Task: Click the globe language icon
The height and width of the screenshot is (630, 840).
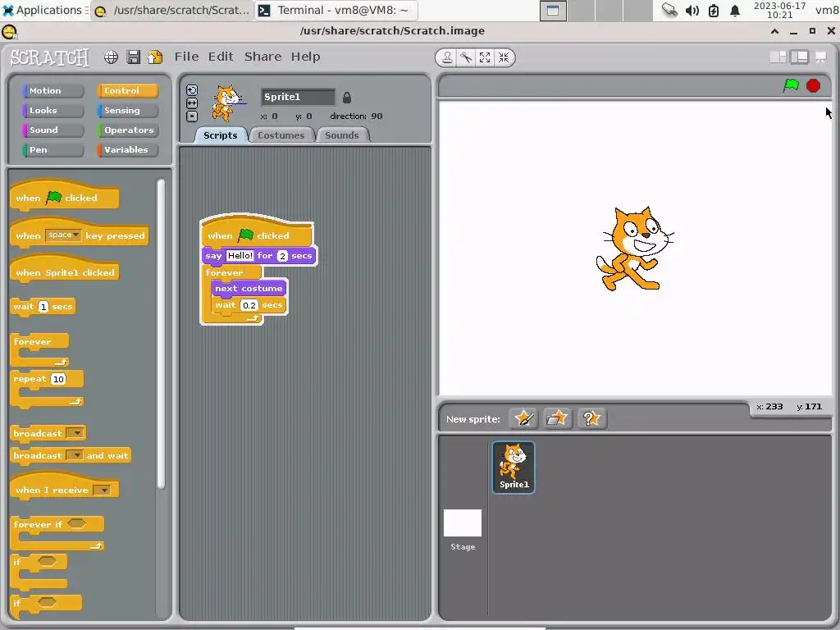Action: pyautogui.click(x=111, y=57)
